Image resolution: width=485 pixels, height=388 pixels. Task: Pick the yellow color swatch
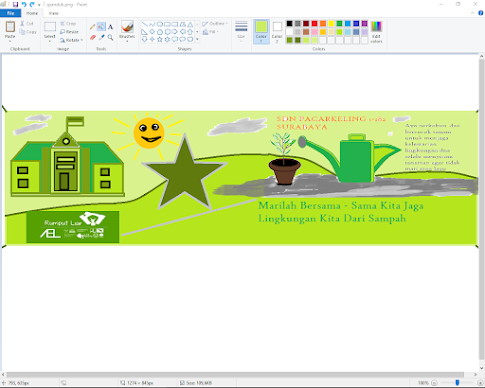[331, 23]
